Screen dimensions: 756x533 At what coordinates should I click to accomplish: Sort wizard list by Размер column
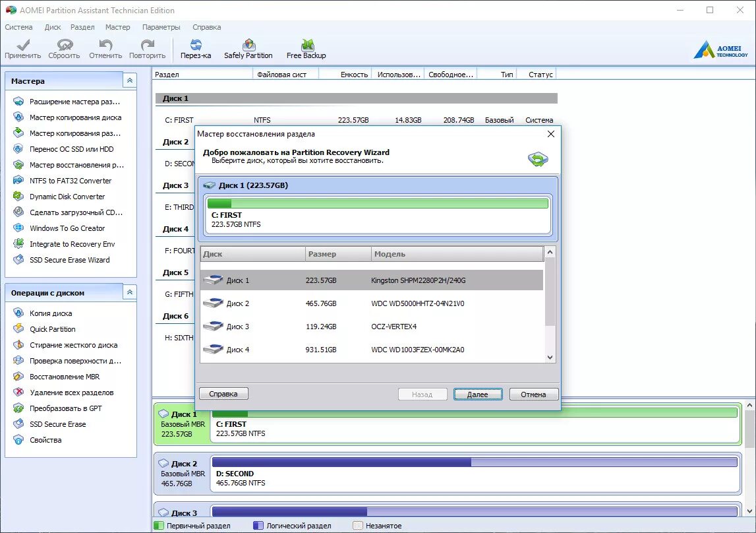(x=339, y=254)
